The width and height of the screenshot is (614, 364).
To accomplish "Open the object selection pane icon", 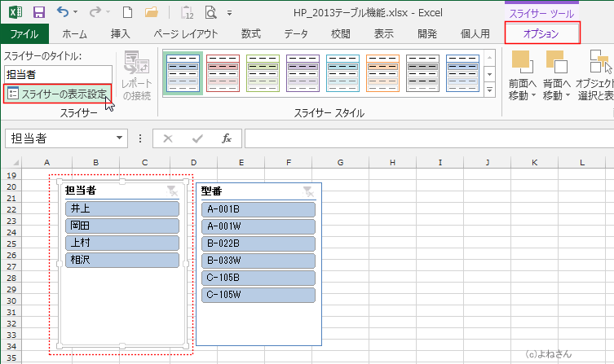I will [600, 61].
